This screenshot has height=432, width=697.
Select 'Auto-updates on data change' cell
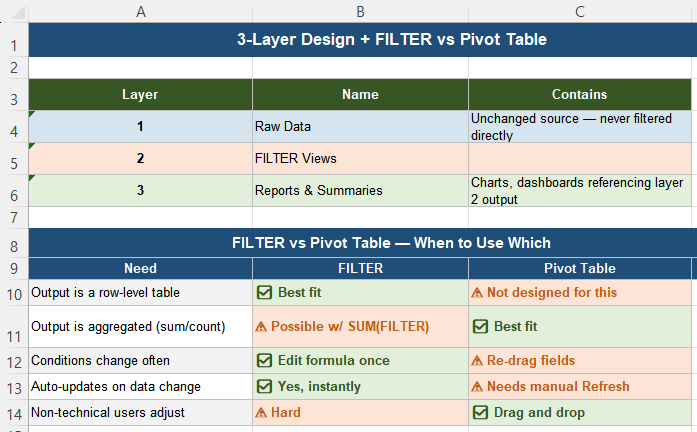[x=140, y=387]
